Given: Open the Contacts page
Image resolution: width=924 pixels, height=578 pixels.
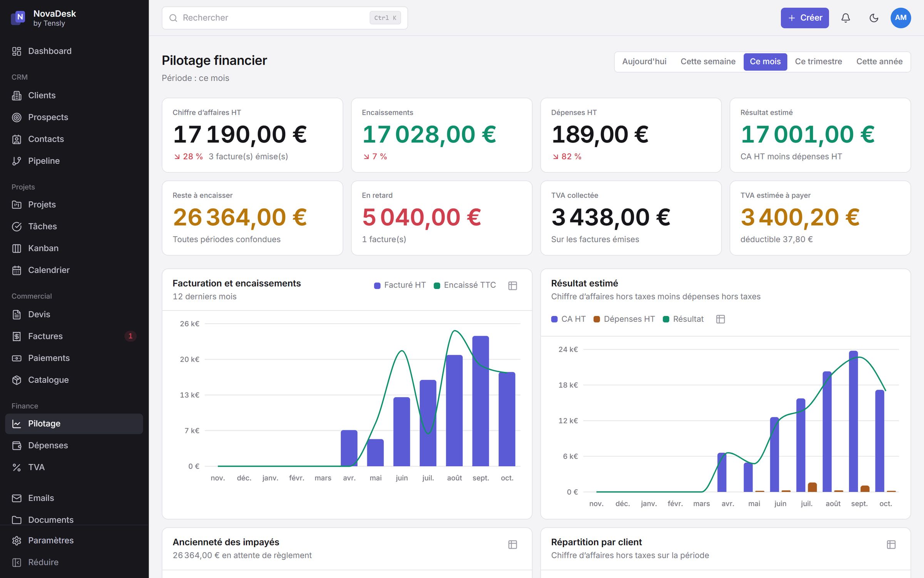Looking at the screenshot, I should [x=74, y=139].
